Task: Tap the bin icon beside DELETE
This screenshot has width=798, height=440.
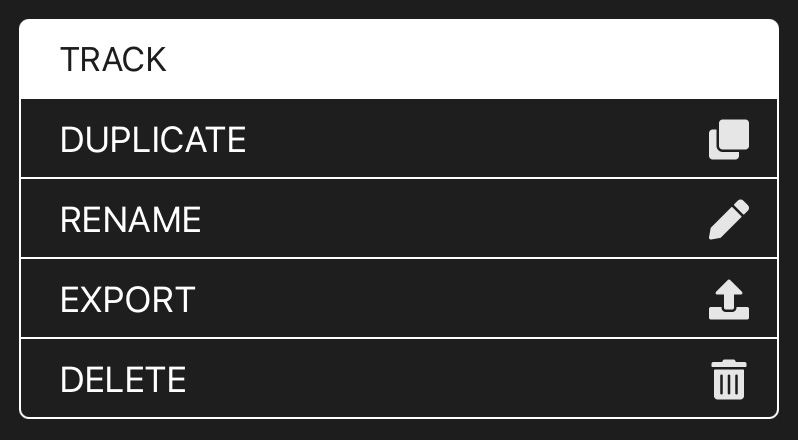Action: pos(729,380)
